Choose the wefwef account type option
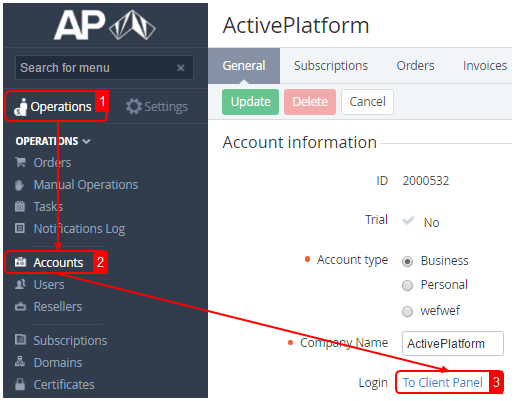Image resolution: width=515 pixels, height=401 pixels. pos(407,311)
